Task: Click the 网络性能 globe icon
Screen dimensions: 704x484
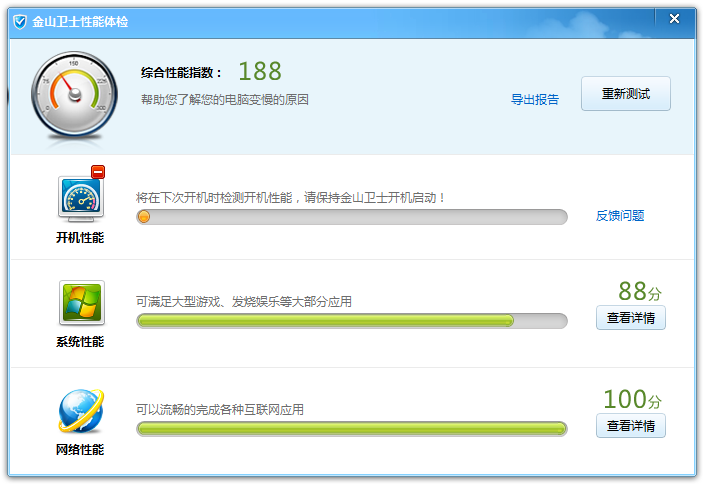Action: pyautogui.click(x=81, y=411)
